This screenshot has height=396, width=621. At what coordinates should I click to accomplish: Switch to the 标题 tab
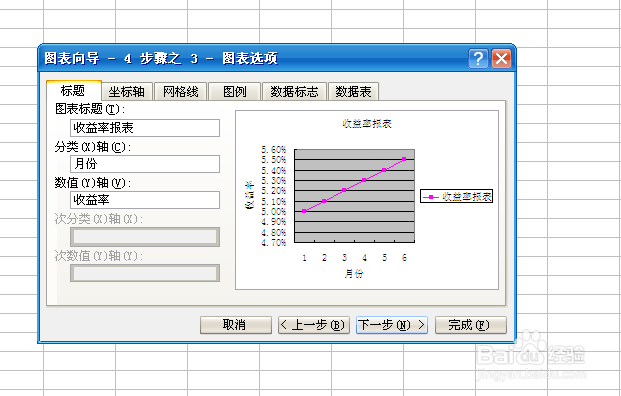(73, 91)
